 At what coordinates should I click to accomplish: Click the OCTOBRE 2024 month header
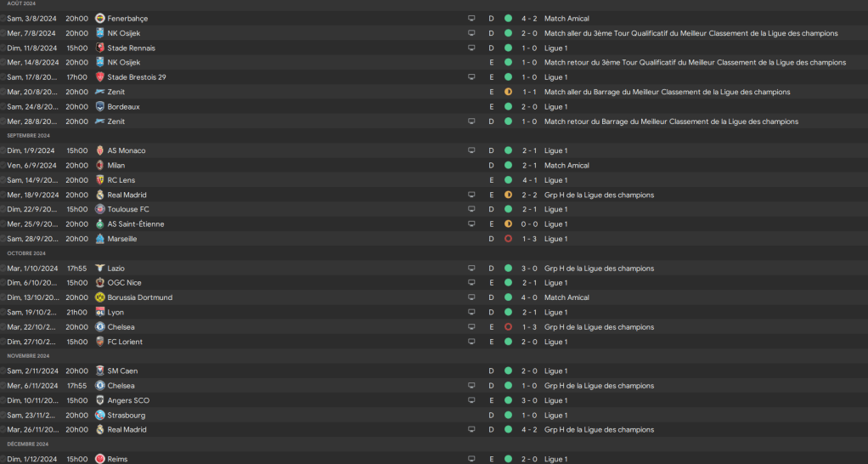coord(26,253)
